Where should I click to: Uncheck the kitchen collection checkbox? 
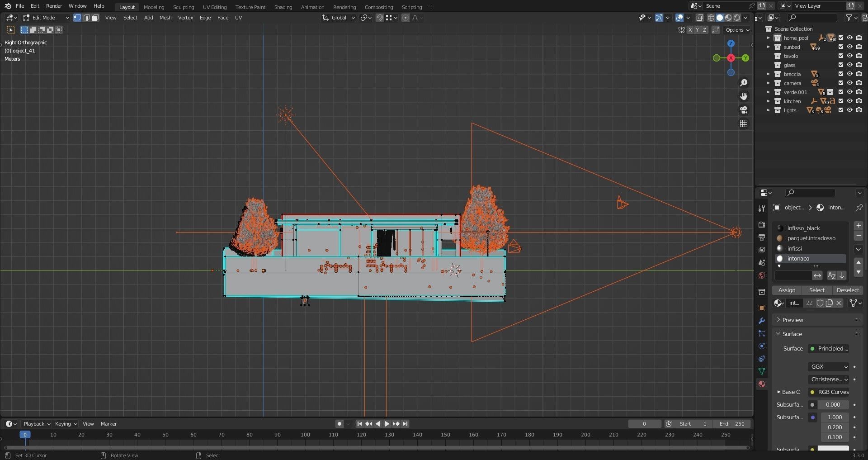(841, 101)
